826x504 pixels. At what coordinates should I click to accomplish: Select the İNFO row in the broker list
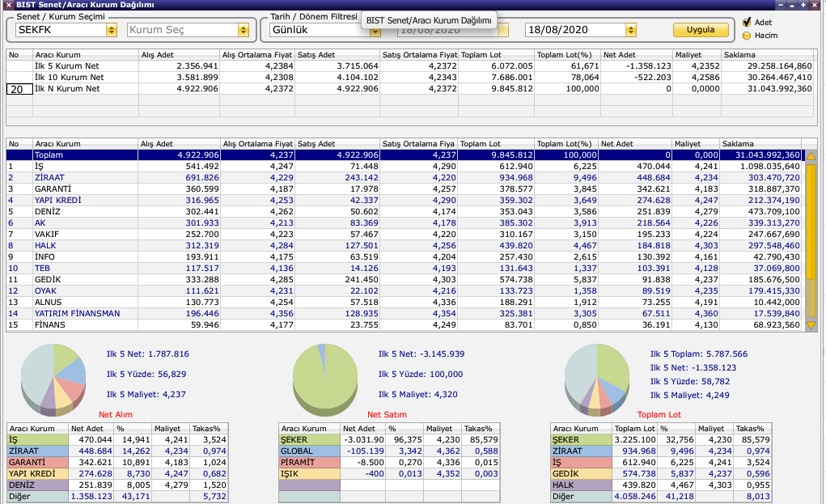pos(404,257)
